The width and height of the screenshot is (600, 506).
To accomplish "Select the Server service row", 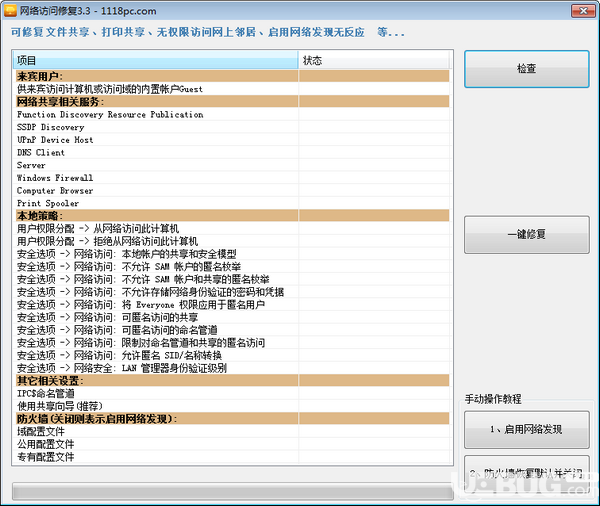I will pos(232,165).
